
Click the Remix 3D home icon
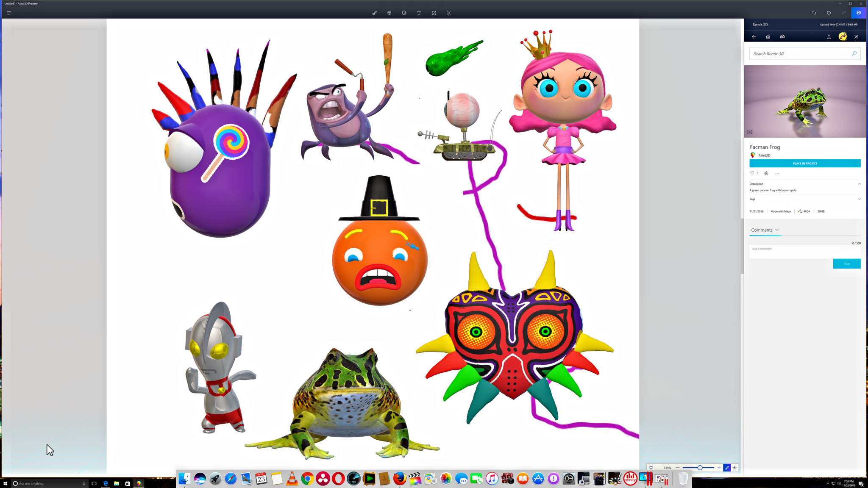pos(768,36)
